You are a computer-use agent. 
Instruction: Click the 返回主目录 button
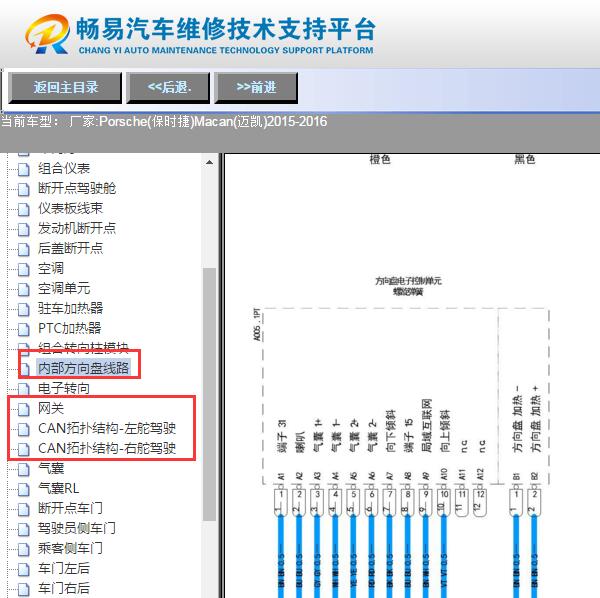coord(65,88)
